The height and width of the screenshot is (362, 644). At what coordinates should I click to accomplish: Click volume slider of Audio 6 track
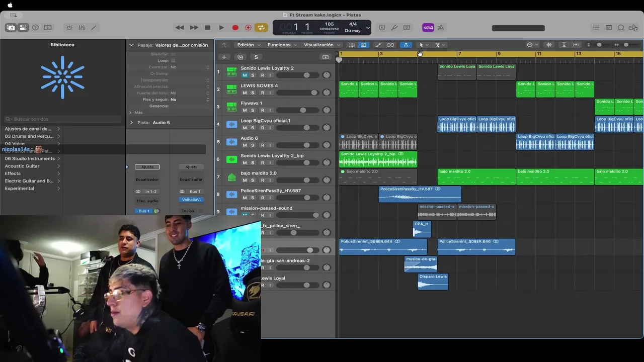(297, 145)
